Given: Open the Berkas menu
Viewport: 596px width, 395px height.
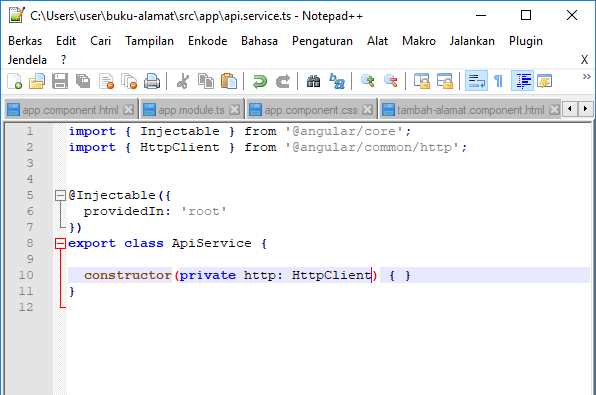Looking at the screenshot, I should [x=25, y=41].
